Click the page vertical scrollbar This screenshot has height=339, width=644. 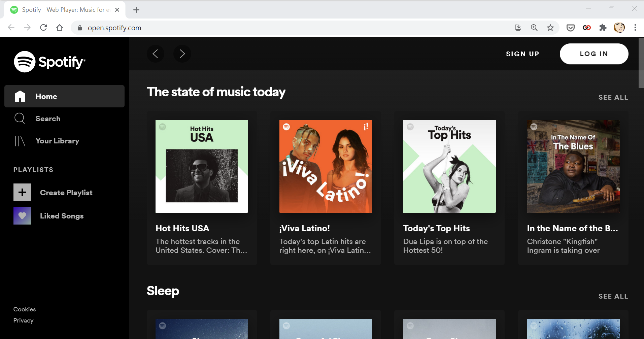coord(641,63)
